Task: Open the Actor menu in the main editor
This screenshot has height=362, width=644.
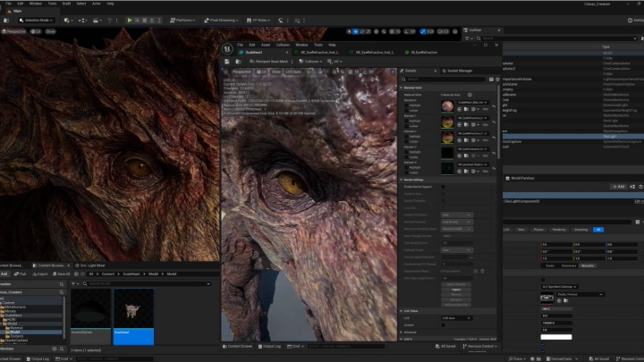Action: click(97, 4)
